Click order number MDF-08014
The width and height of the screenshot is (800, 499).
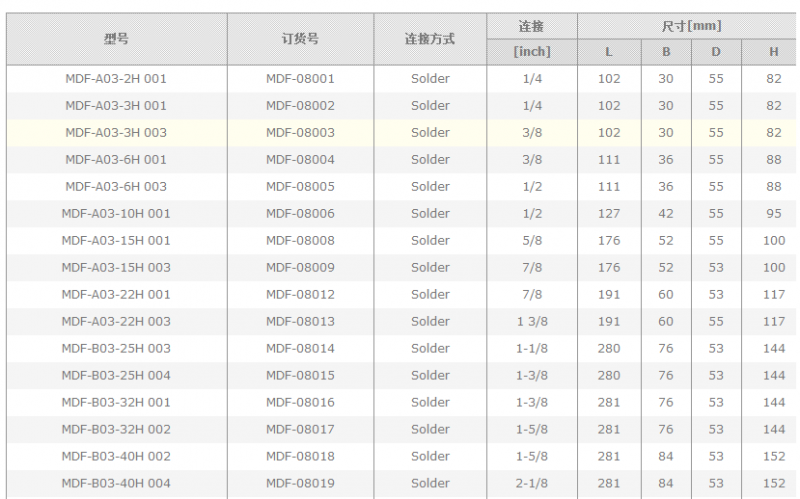(300, 348)
